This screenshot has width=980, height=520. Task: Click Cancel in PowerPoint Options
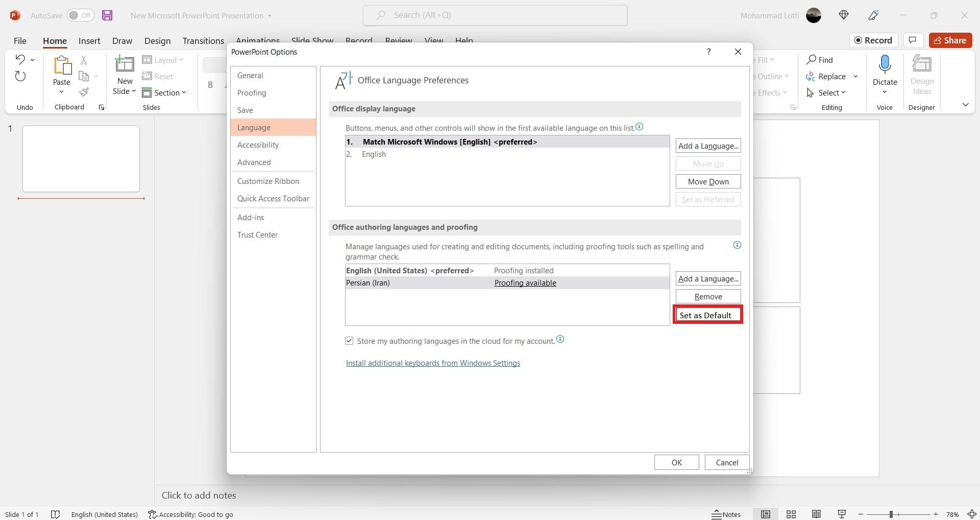tap(727, 462)
